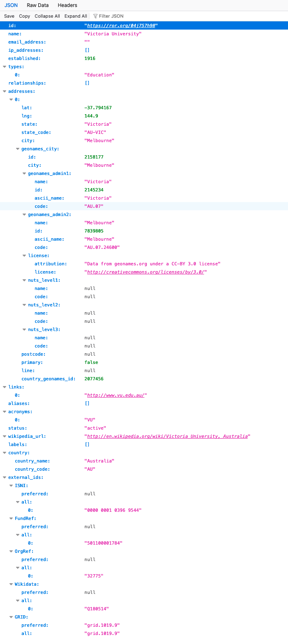Click the filter funnel icon
Screen dimensions: 288x644
(x=95, y=16)
